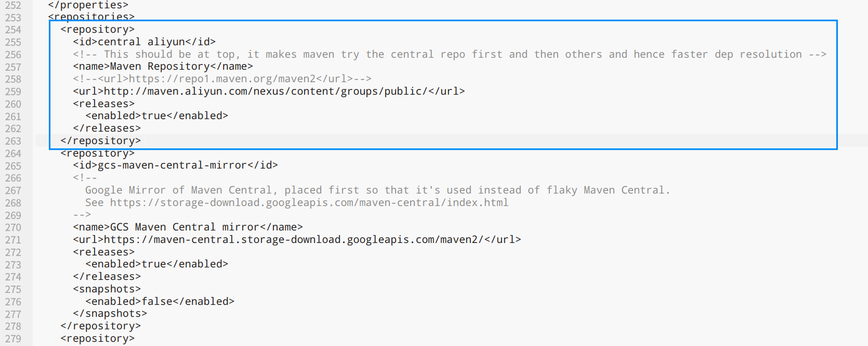This screenshot has width=868, height=346.
Task: Click the opening repositories tag
Action: click(x=91, y=17)
